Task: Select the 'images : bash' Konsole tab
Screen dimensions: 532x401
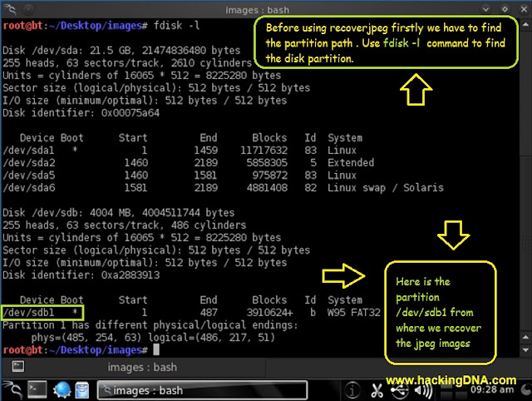Action: click(142, 367)
